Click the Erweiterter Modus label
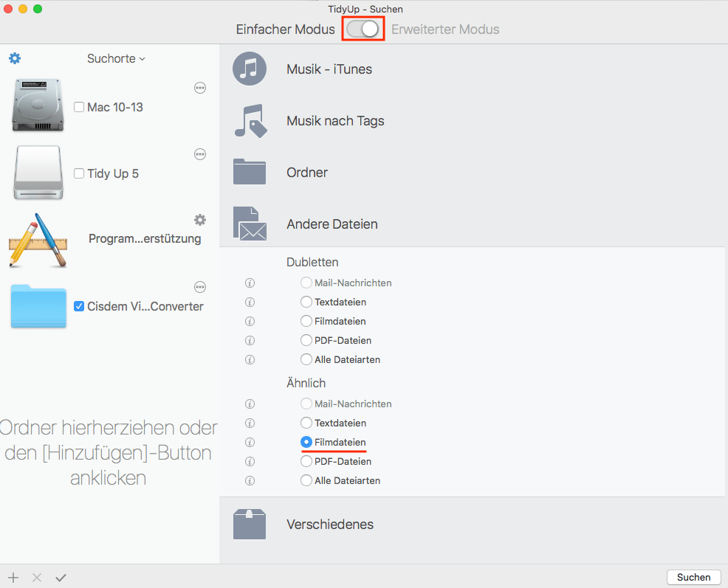The image size is (728, 588). click(445, 30)
